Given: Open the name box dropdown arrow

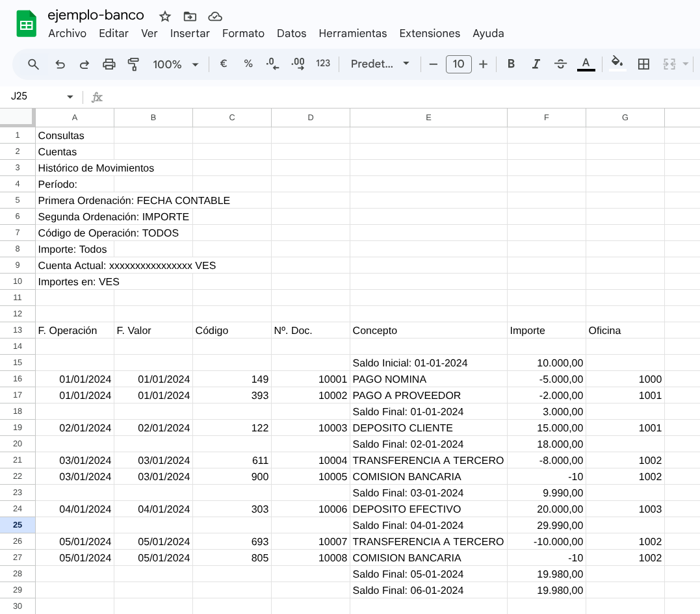Looking at the screenshot, I should tap(70, 97).
